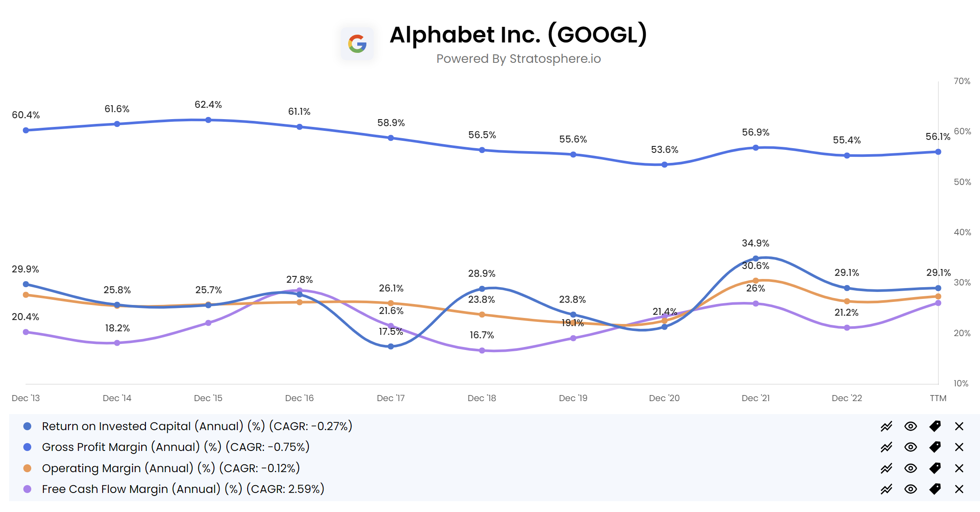Remove Free Cash Flow Margin using its X button
This screenshot has width=980, height=512.
[960, 489]
